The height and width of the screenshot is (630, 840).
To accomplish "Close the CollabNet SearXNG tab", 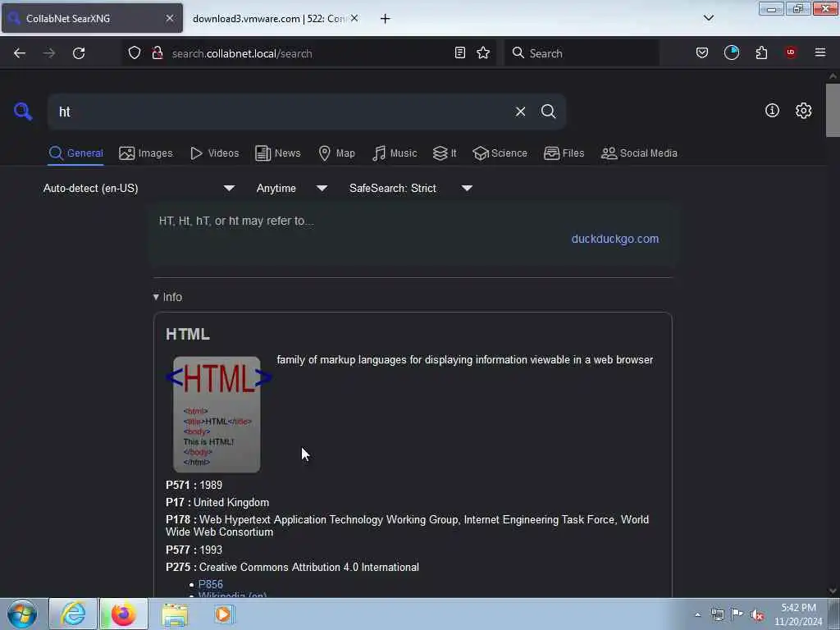I will click(x=169, y=18).
